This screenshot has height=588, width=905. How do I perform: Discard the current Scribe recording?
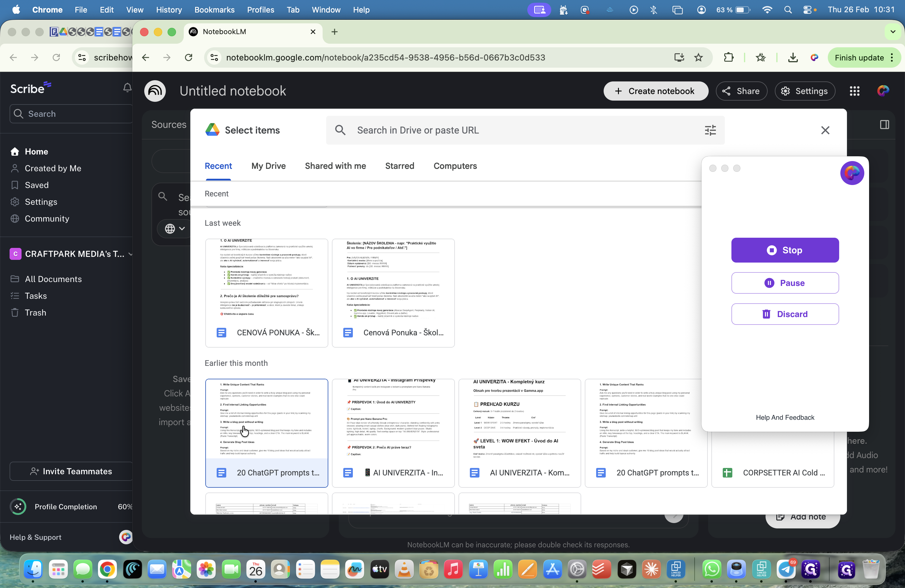click(x=784, y=314)
